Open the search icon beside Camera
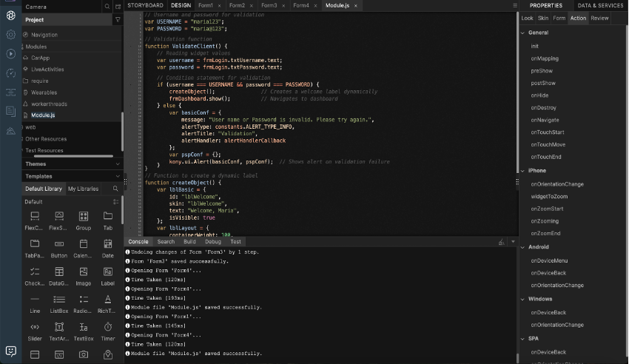 (107, 6)
